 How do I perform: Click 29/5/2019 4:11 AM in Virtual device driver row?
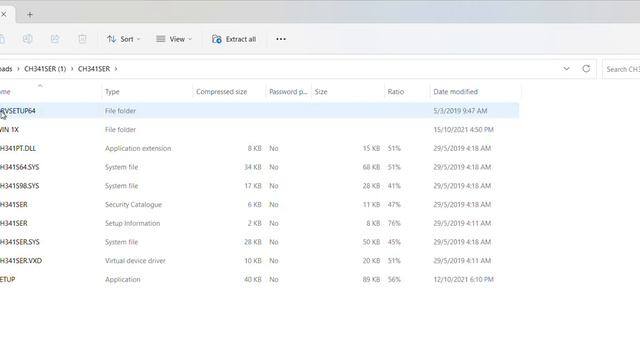point(462,261)
